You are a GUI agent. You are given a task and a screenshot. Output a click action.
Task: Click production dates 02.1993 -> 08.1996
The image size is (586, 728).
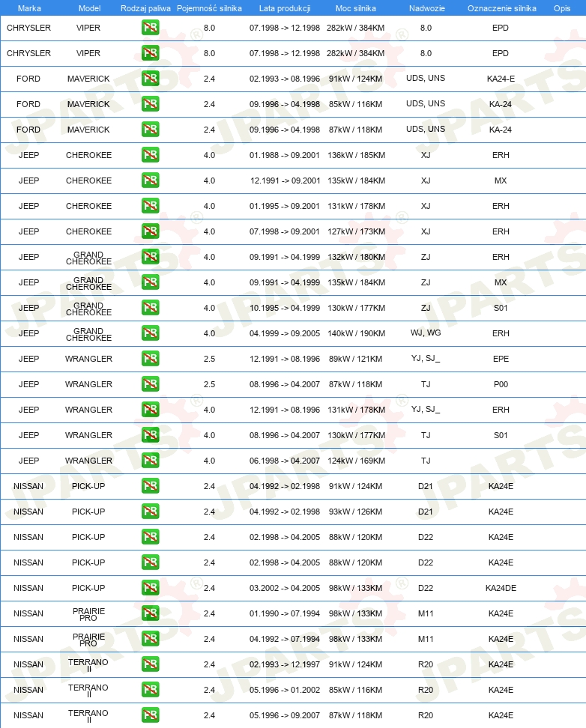click(x=285, y=79)
